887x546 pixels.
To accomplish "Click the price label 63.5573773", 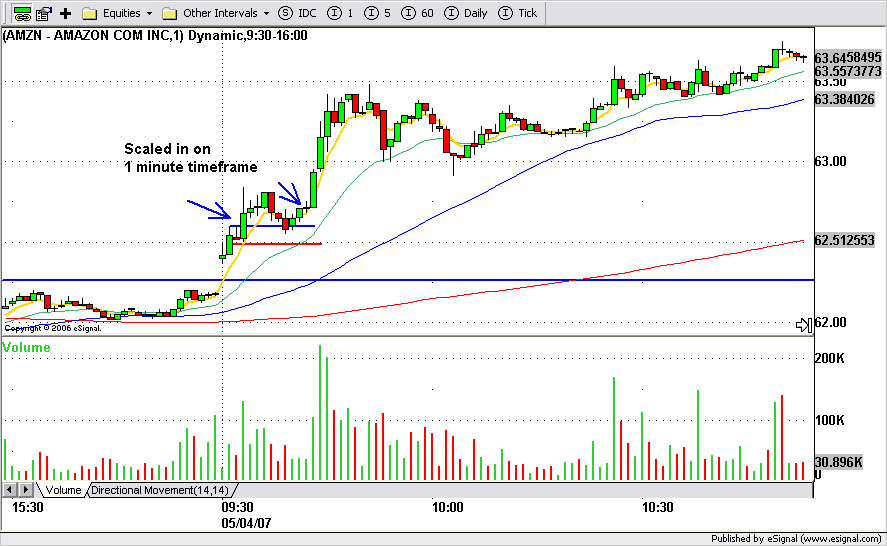I will point(848,71).
